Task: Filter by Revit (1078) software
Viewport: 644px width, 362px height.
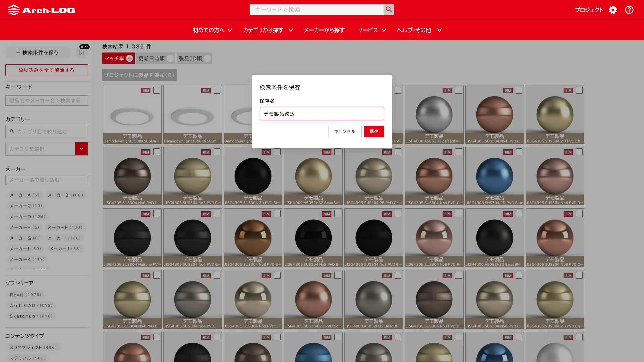Action: coord(26,295)
